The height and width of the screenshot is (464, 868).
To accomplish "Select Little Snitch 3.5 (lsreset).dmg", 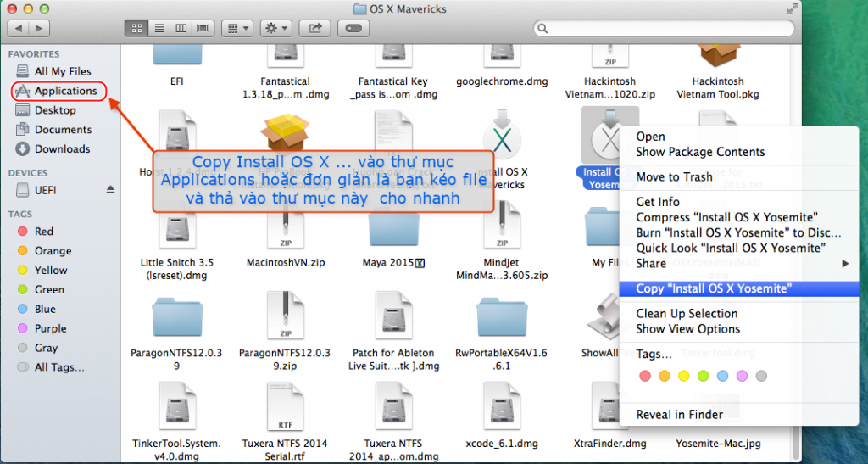I will [177, 225].
